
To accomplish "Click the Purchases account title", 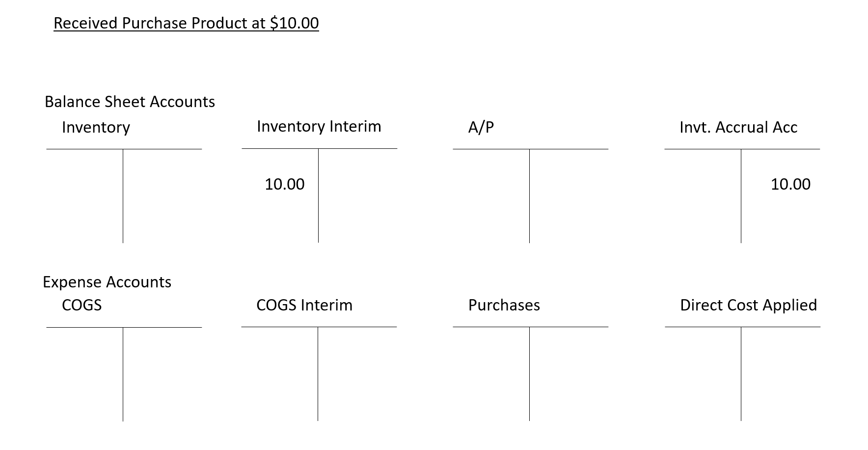I will click(x=504, y=305).
